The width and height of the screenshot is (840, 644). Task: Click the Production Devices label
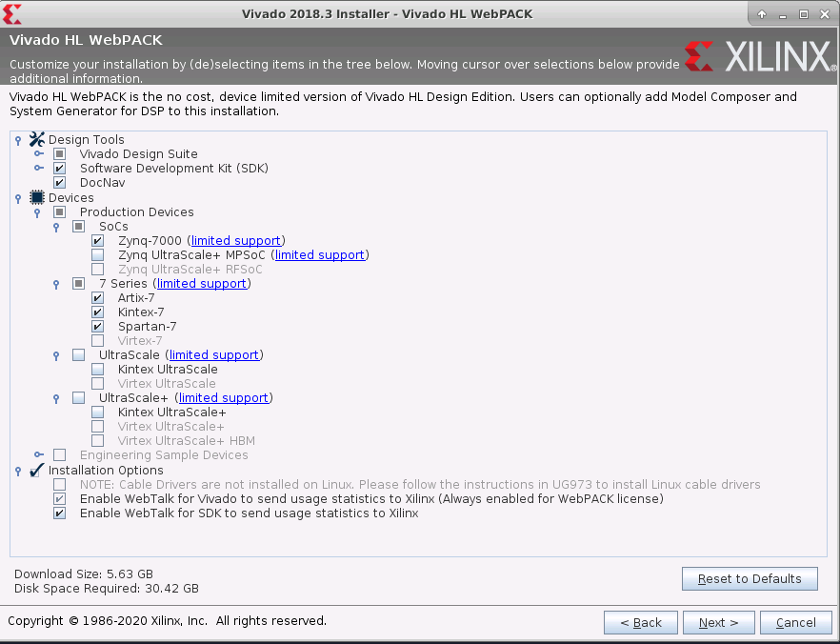click(x=136, y=212)
